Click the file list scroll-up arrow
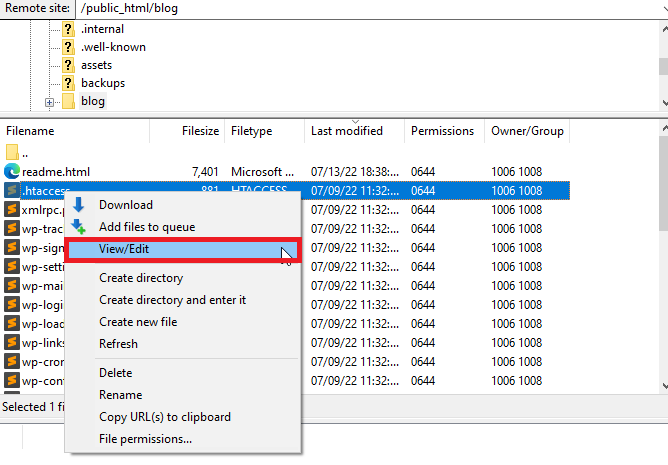The image size is (668, 465). pyautogui.click(x=664, y=128)
